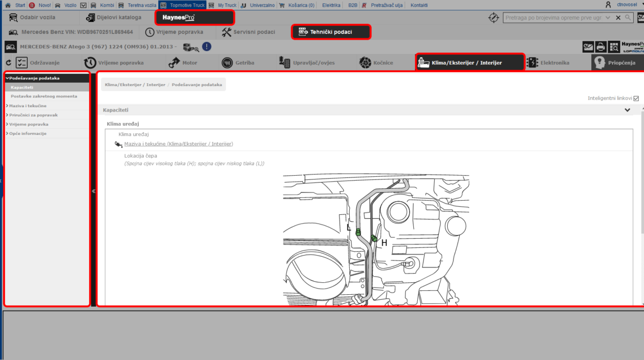The width and height of the screenshot is (644, 360).
Task: Open the Novo! tab
Action: [x=40, y=5]
